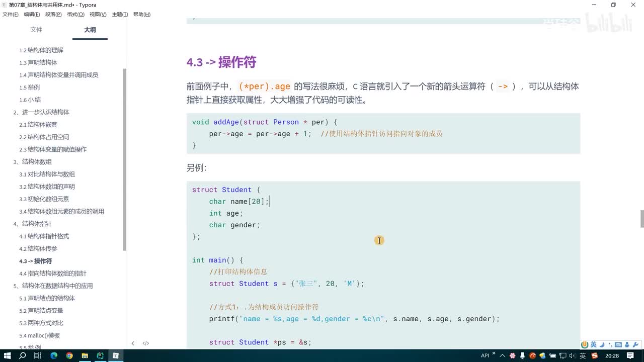Toggle taskbar language indicator 英
The height and width of the screenshot is (362, 644).
click(583, 355)
